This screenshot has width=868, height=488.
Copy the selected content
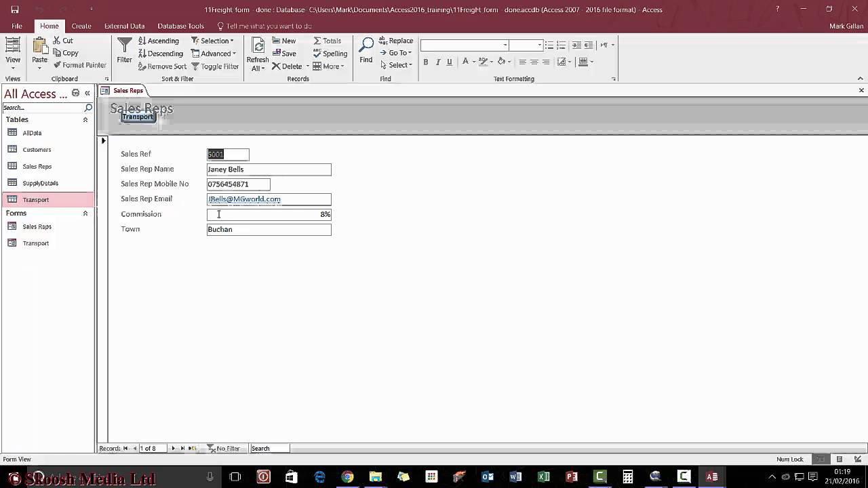pyautogui.click(x=65, y=53)
